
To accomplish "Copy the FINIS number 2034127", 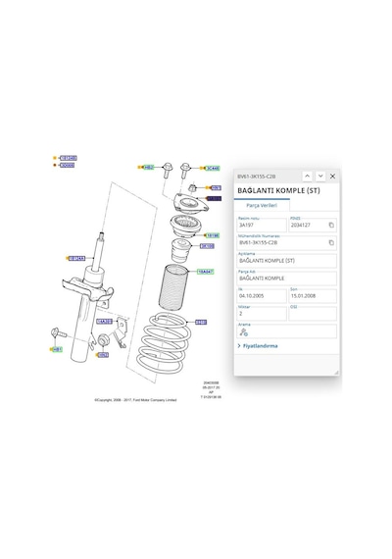I will click(x=331, y=225).
